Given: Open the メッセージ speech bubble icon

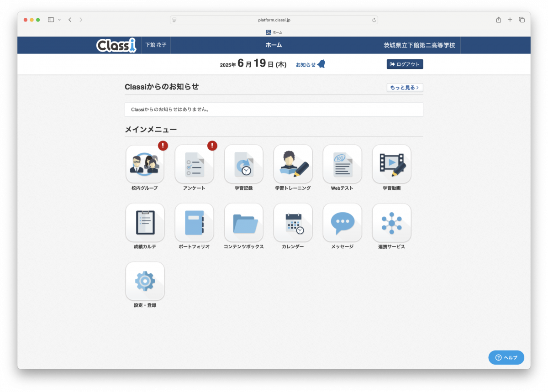Looking at the screenshot, I should click(342, 223).
